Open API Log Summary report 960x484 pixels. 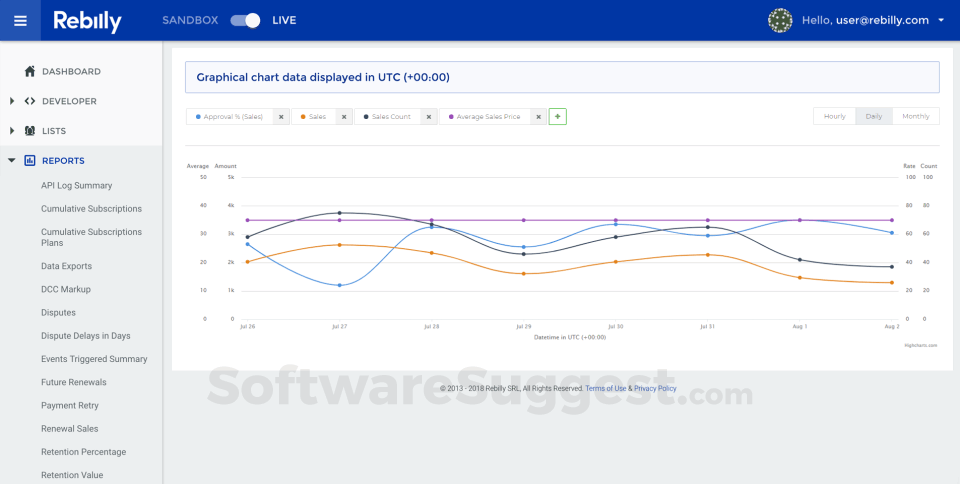(76, 185)
